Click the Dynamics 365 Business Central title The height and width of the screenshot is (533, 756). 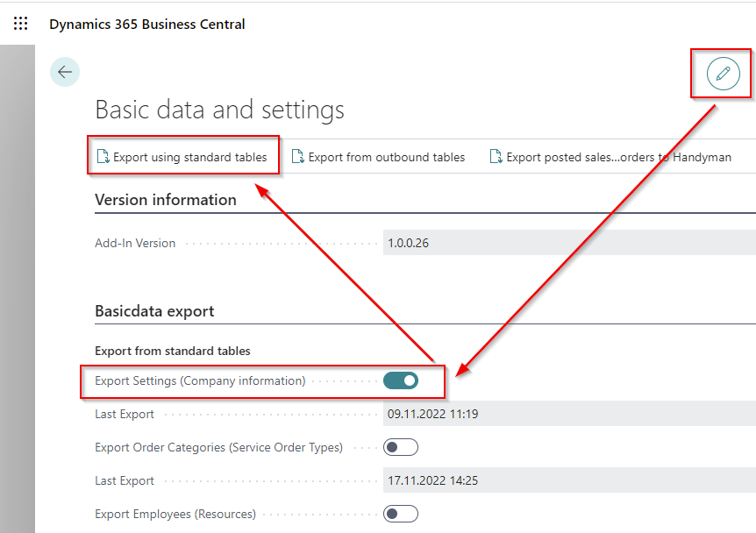point(147,24)
